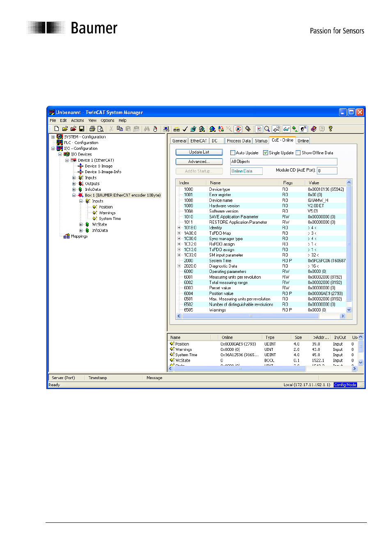This screenshot has width=392, height=554.
Task: Click the Module OD (AoE Port) field
Action: [x=327, y=171]
